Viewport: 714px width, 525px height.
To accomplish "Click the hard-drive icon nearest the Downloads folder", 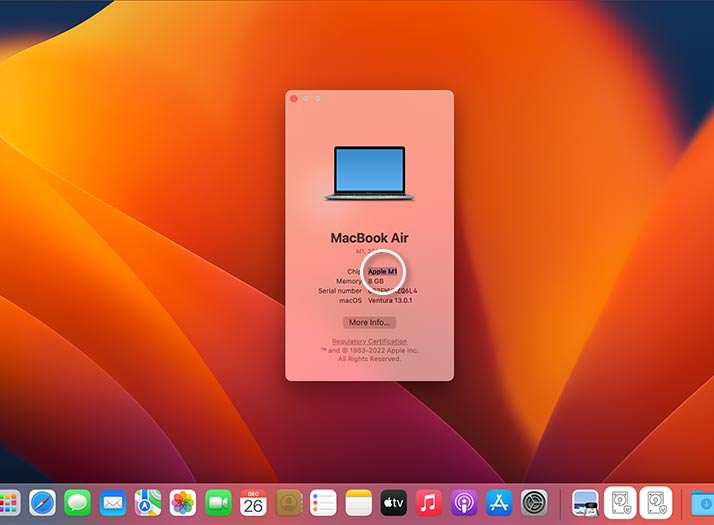I will (656, 503).
